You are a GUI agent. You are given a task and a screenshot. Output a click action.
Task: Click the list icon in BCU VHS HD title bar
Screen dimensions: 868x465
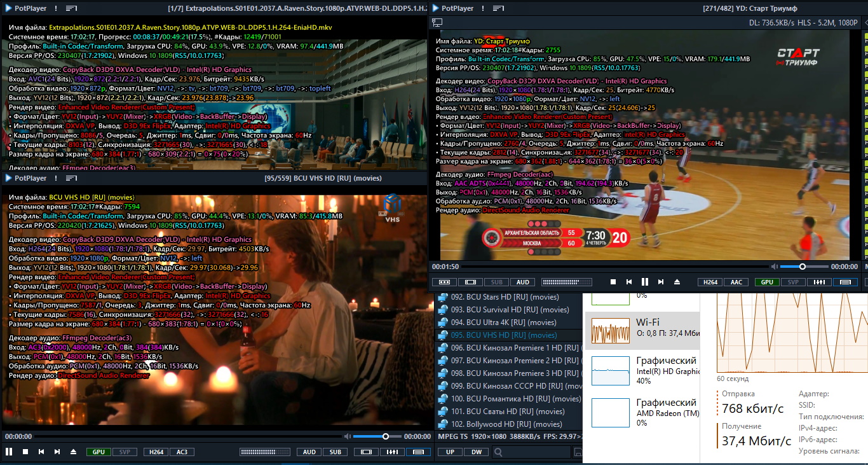72,178
